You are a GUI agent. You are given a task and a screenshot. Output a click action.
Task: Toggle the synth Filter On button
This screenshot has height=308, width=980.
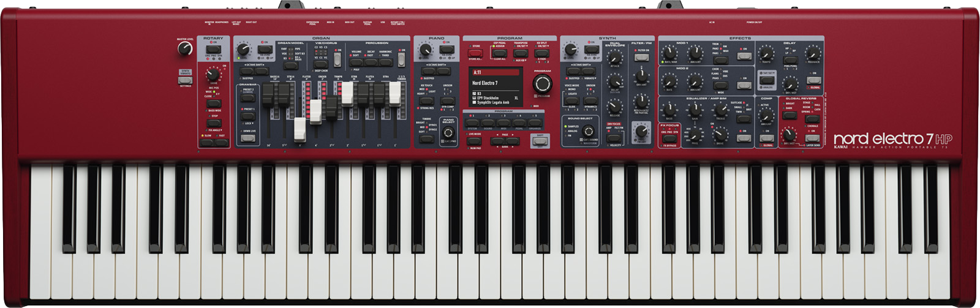[641, 58]
